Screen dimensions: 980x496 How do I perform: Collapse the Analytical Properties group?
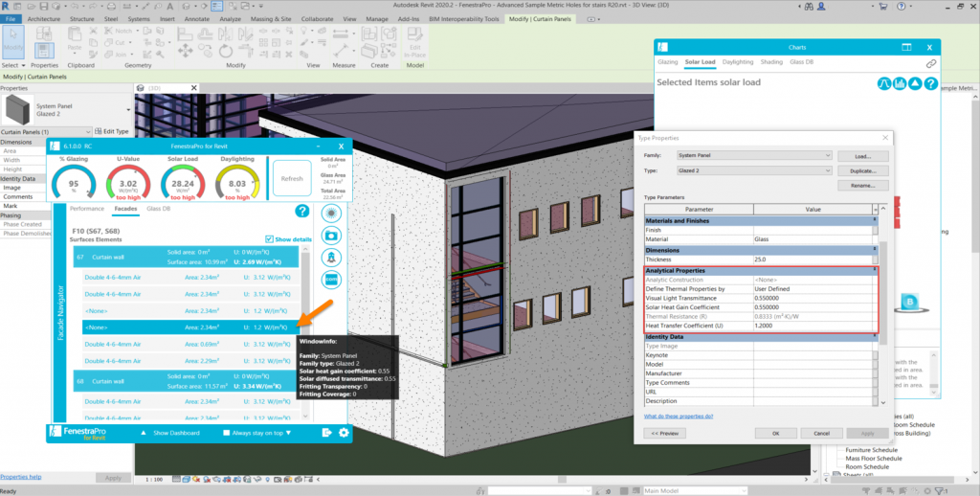point(875,270)
